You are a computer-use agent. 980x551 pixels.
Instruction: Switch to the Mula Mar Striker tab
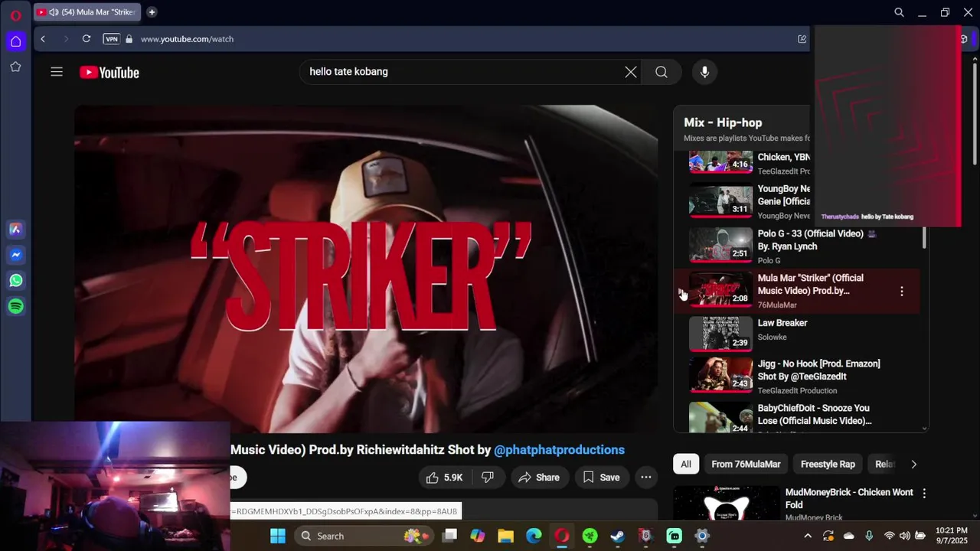[88, 12]
